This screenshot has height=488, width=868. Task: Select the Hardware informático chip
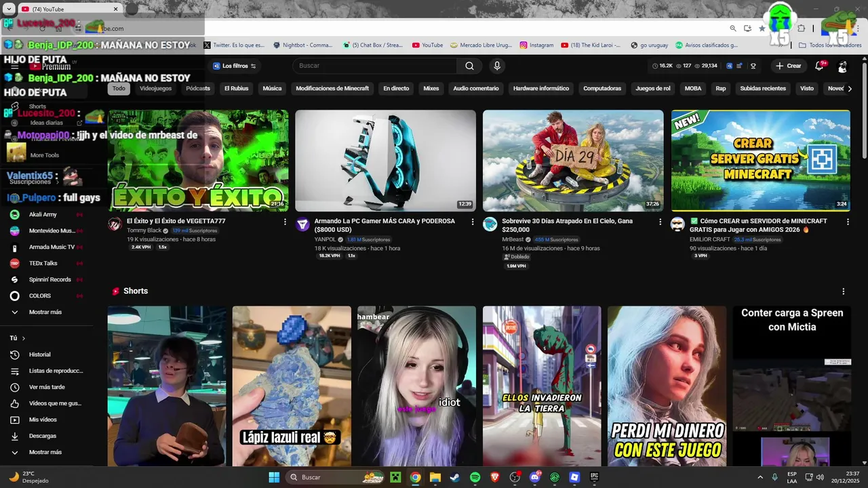(x=541, y=89)
